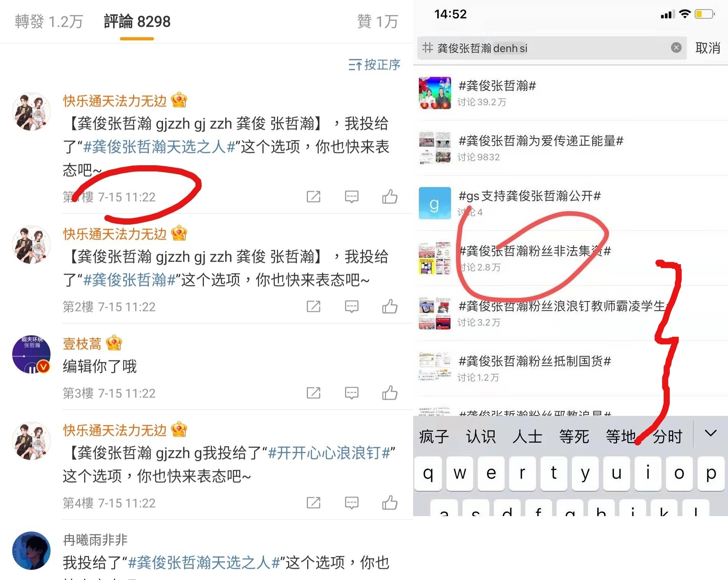Tap the hashtag icon in the search bar
Viewport: 728px width, 580px height.
coord(427,48)
